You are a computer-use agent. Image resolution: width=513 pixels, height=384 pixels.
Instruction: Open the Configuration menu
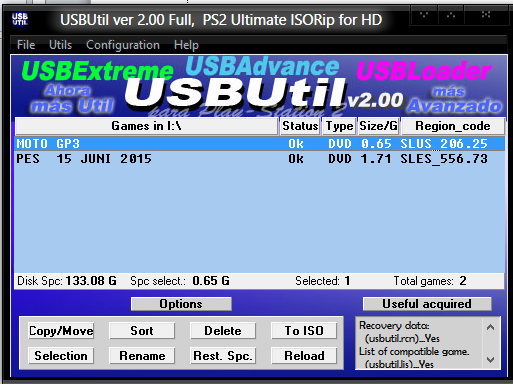(x=123, y=45)
